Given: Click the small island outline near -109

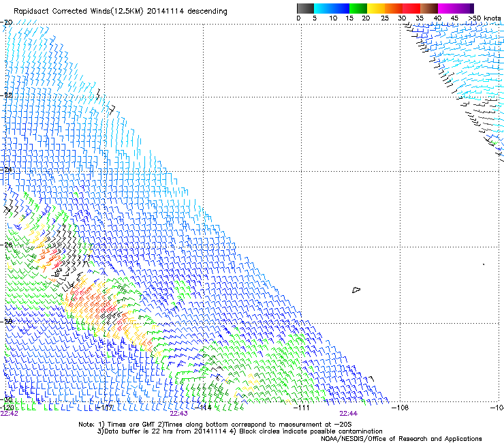Looking at the screenshot, I should point(356,290).
